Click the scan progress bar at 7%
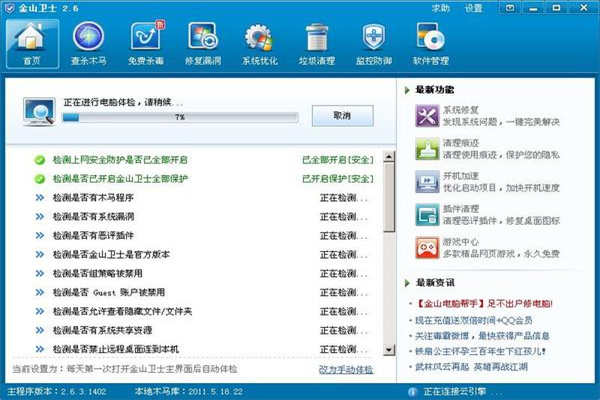600x400 pixels. pyautogui.click(x=180, y=117)
